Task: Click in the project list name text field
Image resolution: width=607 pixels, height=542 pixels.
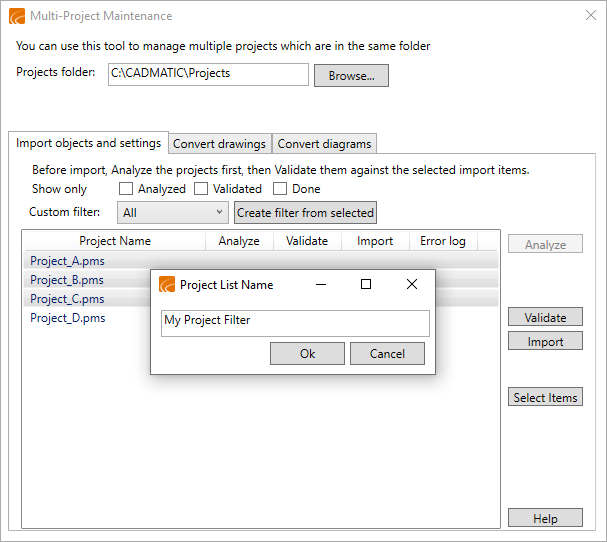Action: [295, 322]
